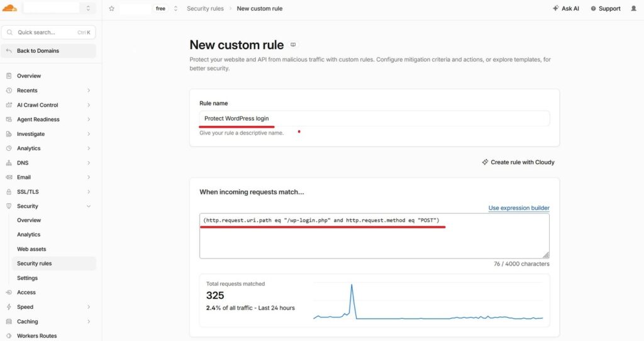Click the DNS network icon
This screenshot has width=644, height=341.
pyautogui.click(x=9, y=163)
